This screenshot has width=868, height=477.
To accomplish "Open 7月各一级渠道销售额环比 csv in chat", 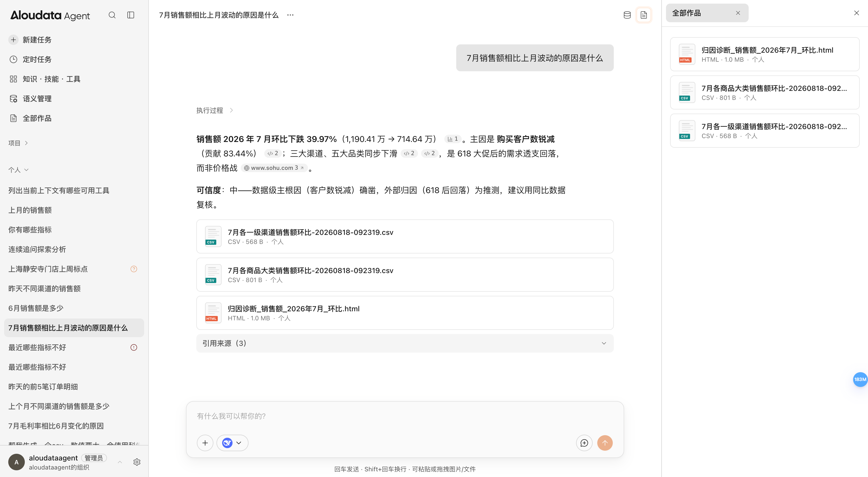I will click(405, 236).
